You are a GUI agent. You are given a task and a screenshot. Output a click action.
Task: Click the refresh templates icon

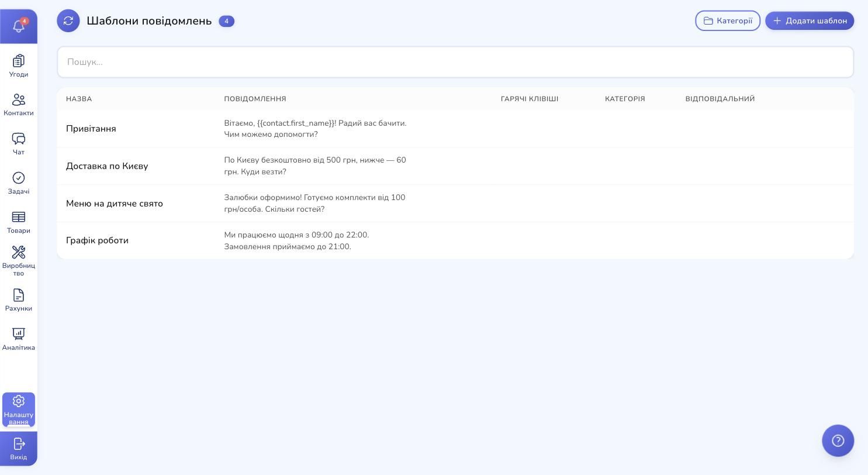(68, 21)
